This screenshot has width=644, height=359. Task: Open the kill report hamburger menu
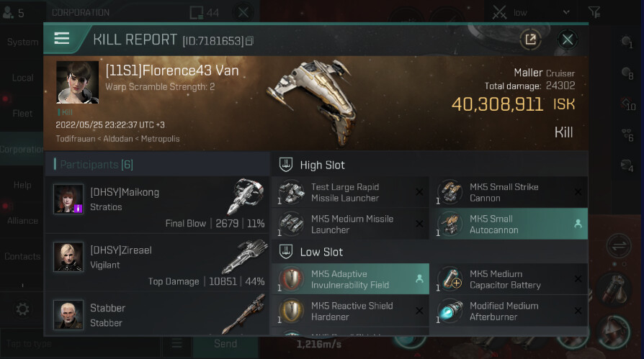pyautogui.click(x=62, y=39)
